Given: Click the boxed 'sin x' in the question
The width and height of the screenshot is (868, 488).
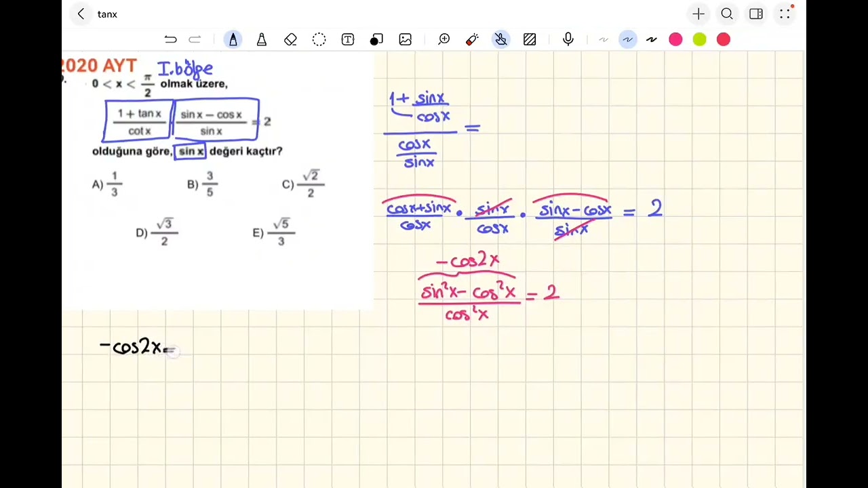Looking at the screenshot, I should pos(191,151).
